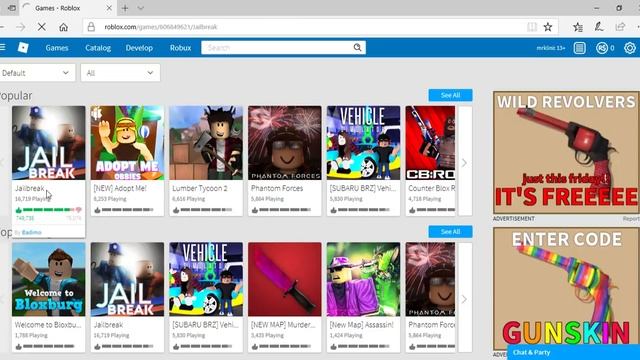This screenshot has width=640, height=360.
Task: Click See All for Popular games
Action: pos(450,95)
